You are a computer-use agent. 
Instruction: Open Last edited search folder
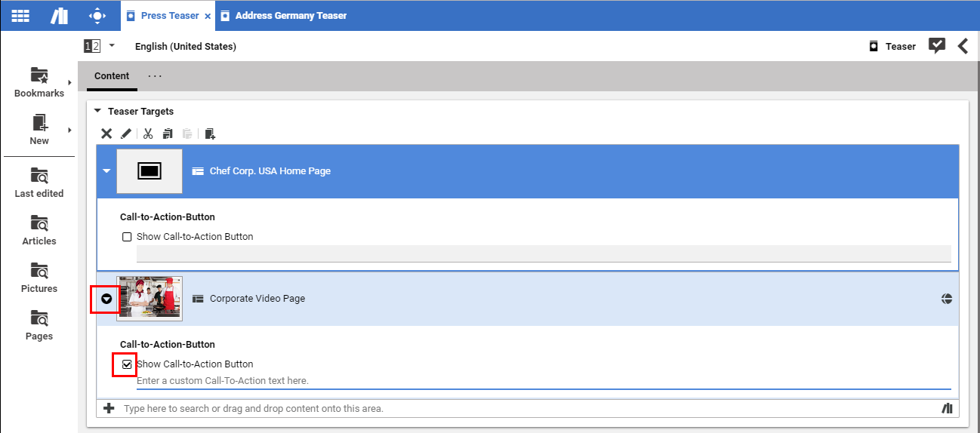point(39,183)
